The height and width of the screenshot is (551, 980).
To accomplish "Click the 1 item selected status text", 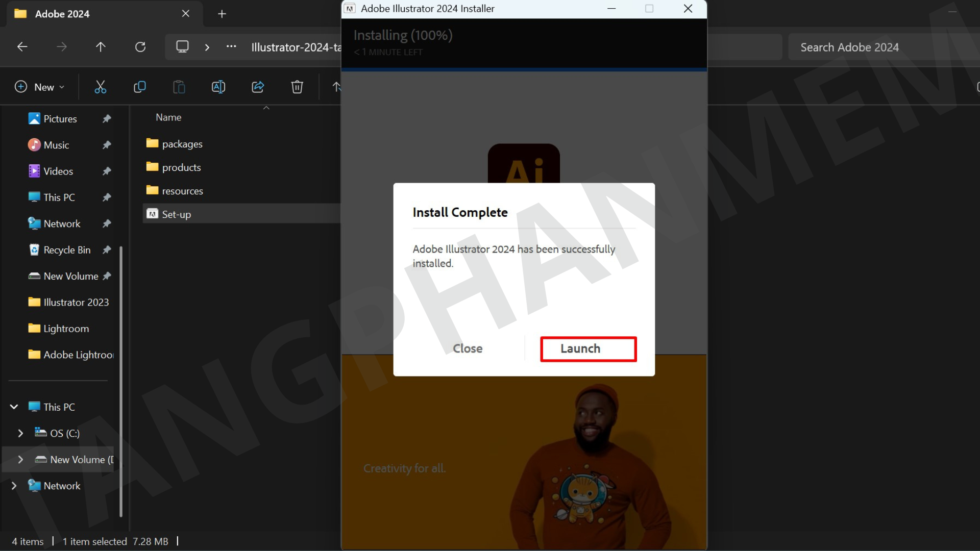I will tap(94, 541).
